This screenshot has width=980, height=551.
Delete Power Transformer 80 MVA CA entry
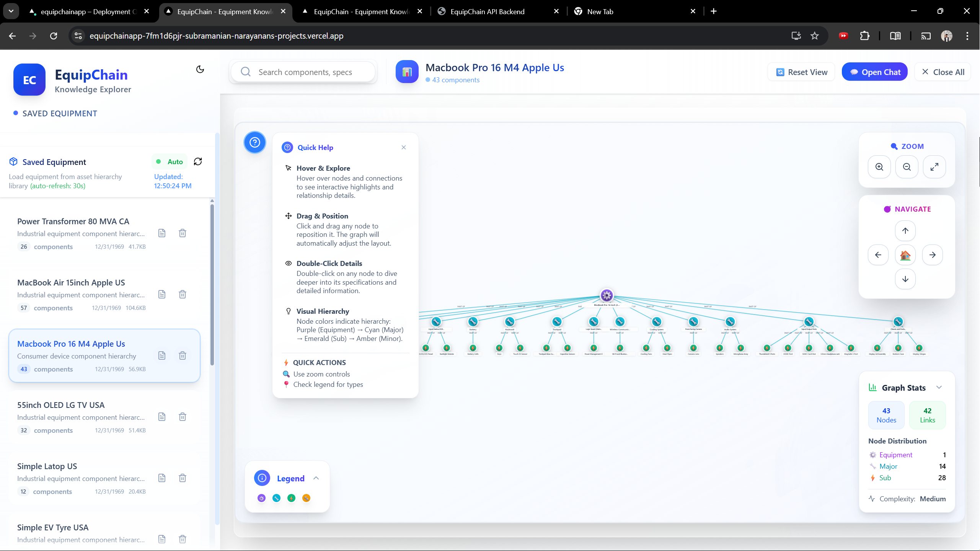click(x=183, y=233)
